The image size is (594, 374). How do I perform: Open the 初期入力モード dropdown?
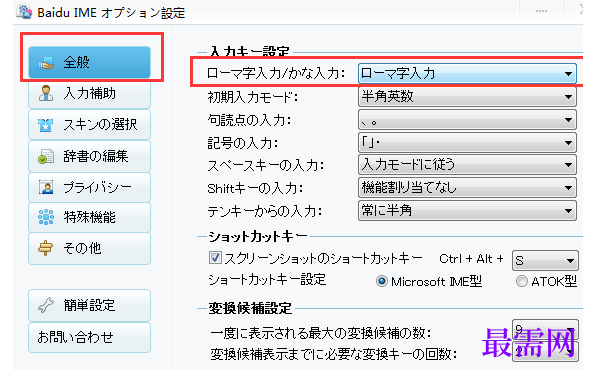point(467,97)
